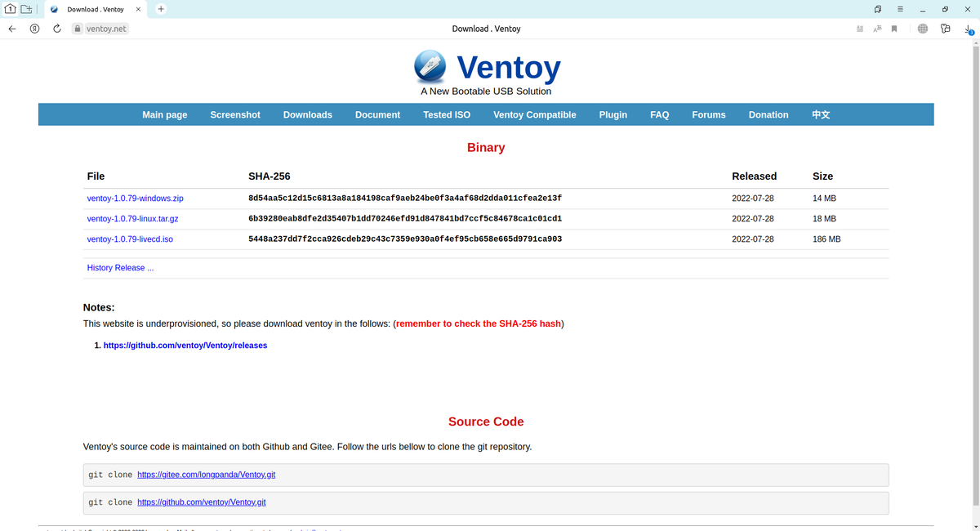Open gitee.com/longpanda/Ventoy.git link

[x=206, y=475]
